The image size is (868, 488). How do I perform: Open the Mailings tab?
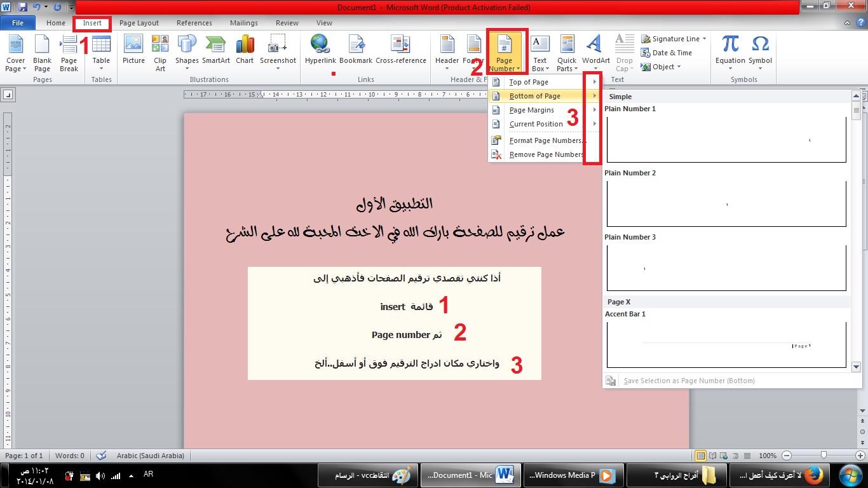[x=244, y=23]
